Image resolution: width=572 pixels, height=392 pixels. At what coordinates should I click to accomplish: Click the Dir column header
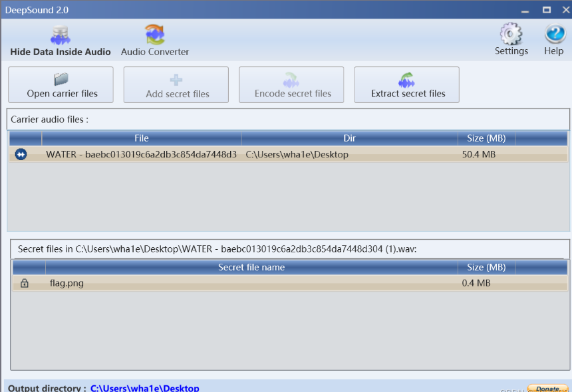(x=349, y=138)
